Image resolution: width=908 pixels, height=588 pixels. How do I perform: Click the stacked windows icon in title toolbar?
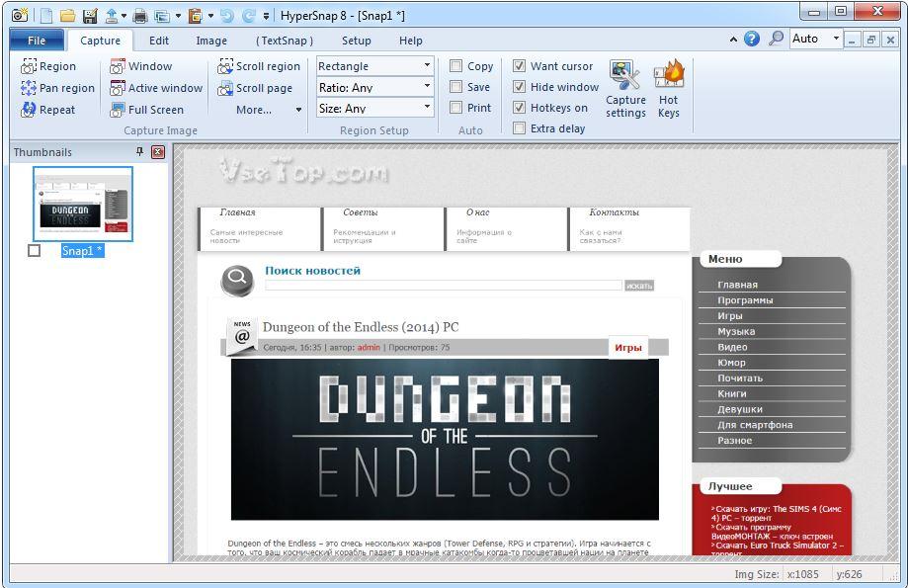pyautogui.click(x=162, y=16)
